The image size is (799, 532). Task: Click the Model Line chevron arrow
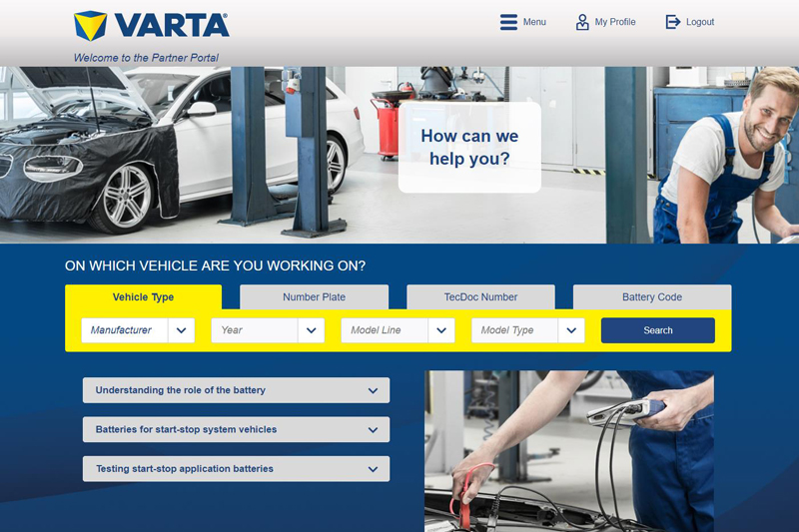click(441, 330)
